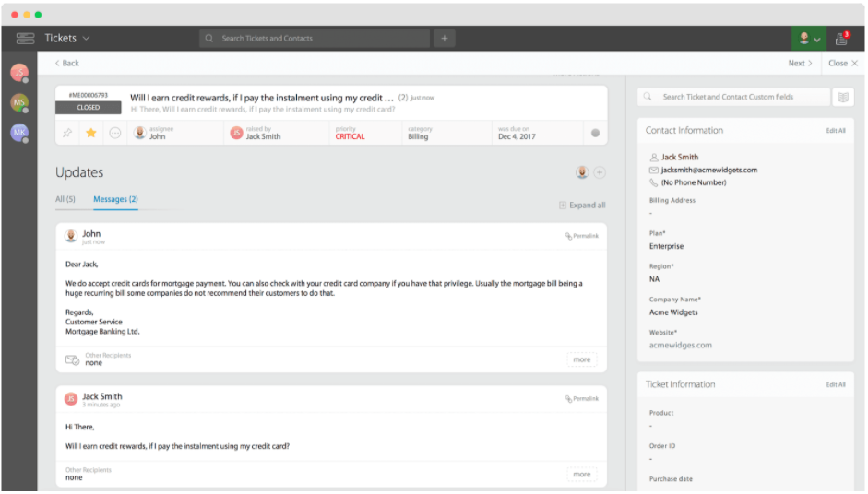Click ticket ID #ME00006793
This screenshot has width=868, height=494.
tap(88, 95)
